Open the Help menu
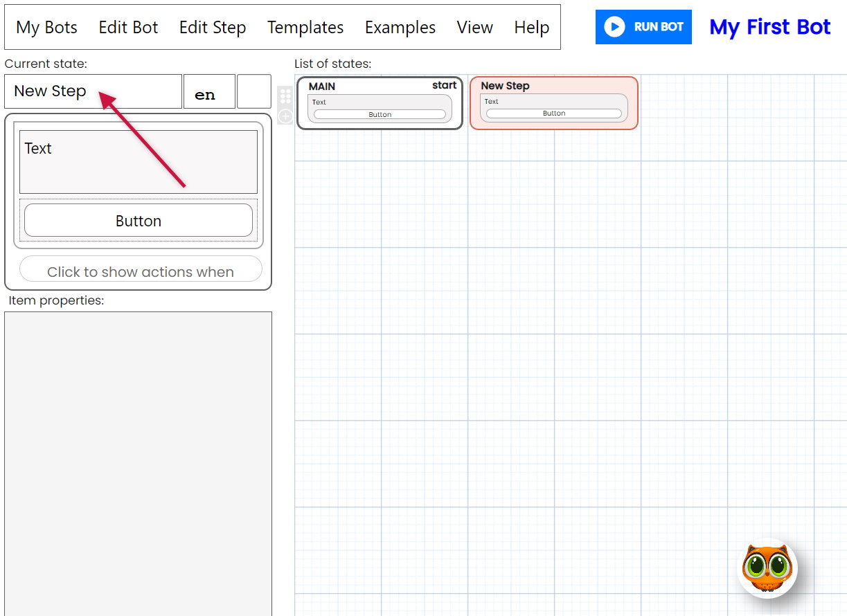Viewport: 847px width, 616px height. coord(532,28)
